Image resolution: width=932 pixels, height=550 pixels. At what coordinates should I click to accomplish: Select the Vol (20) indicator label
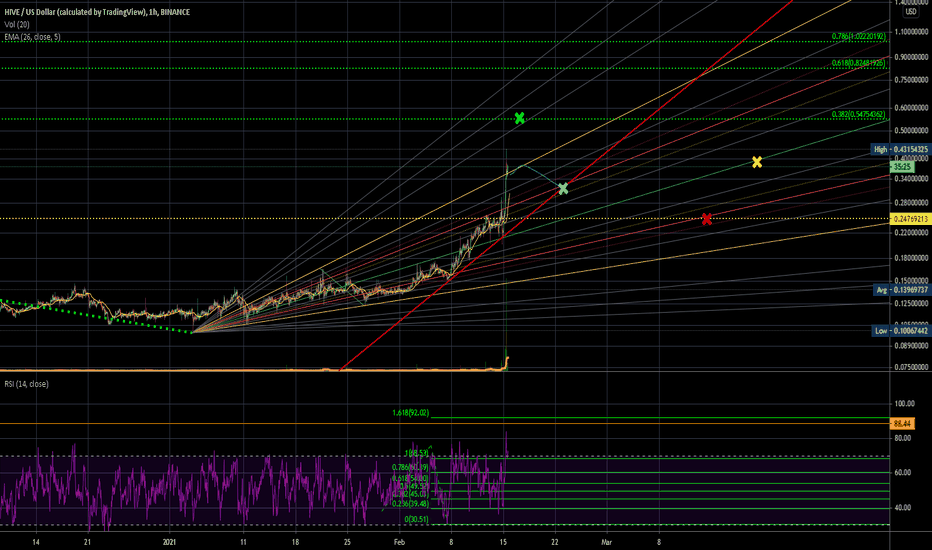click(17, 24)
